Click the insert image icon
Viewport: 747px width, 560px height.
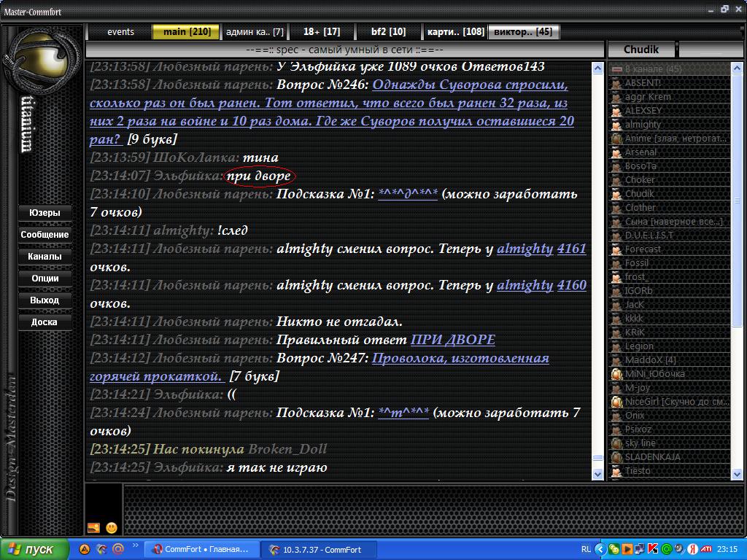[x=93, y=527]
